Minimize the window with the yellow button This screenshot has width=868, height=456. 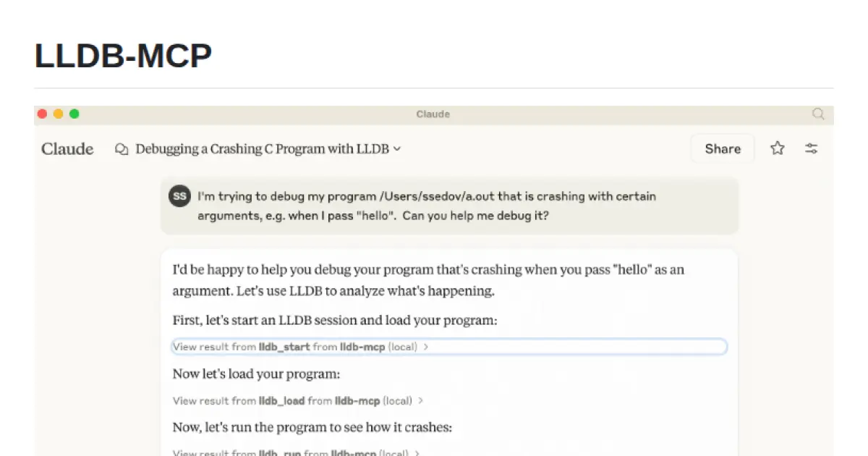tap(58, 114)
